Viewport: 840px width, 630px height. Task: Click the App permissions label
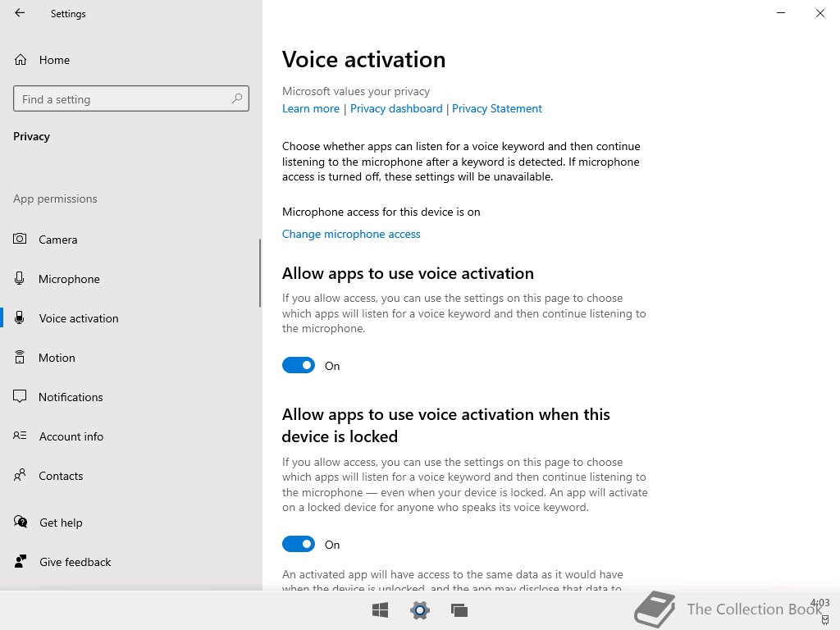(x=55, y=199)
